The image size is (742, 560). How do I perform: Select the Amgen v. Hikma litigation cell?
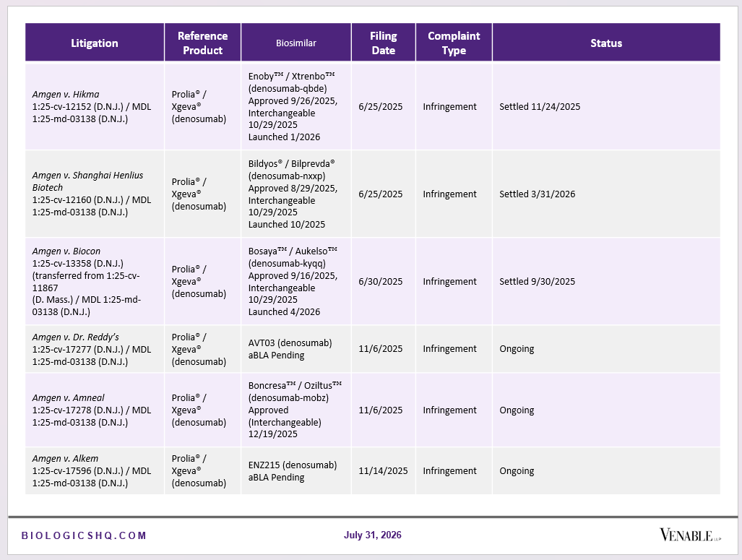pos(95,106)
